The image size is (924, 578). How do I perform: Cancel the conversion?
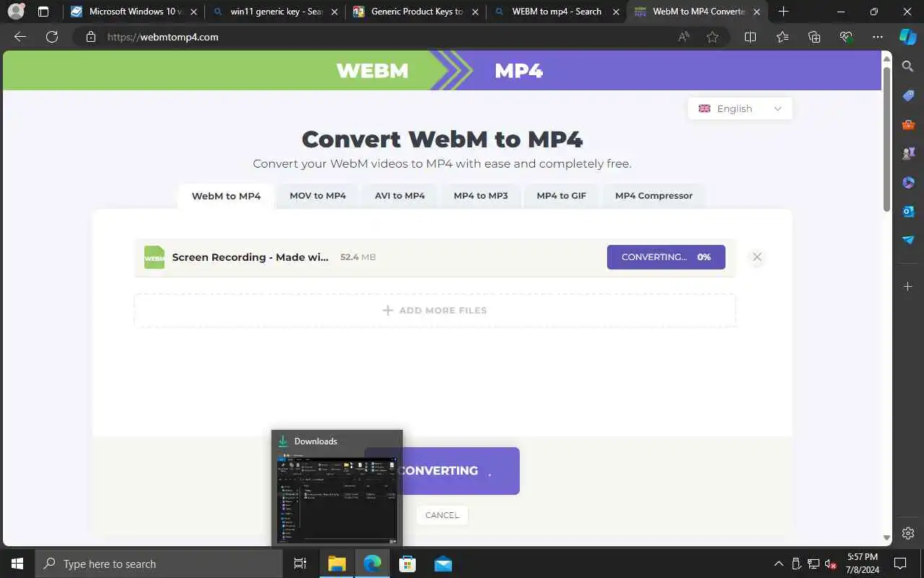pyautogui.click(x=442, y=515)
